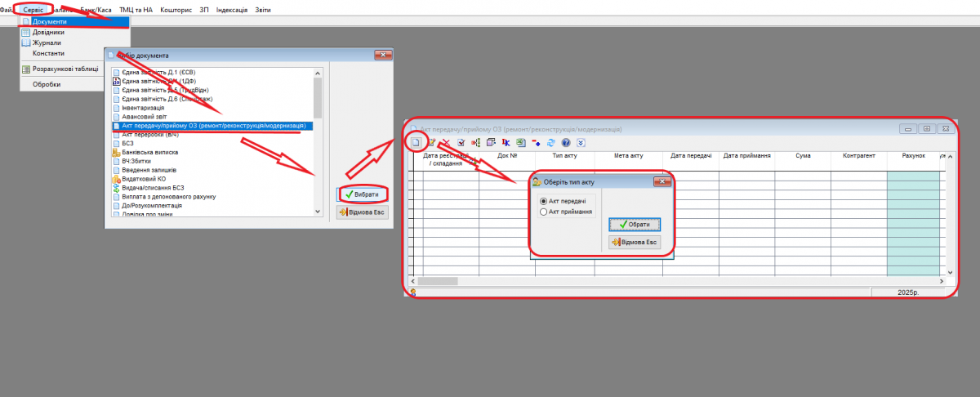Click the new document toolbar icon
980x397 pixels.
[416, 142]
